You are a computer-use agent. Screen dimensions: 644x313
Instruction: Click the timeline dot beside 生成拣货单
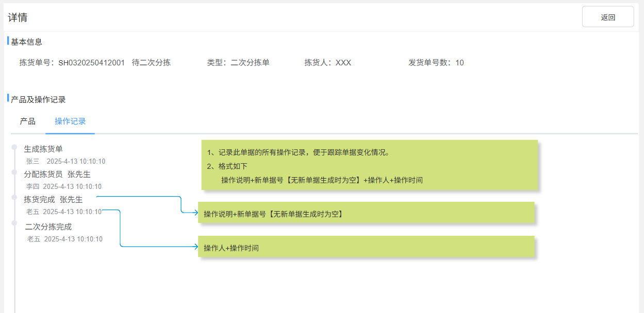coord(14,148)
